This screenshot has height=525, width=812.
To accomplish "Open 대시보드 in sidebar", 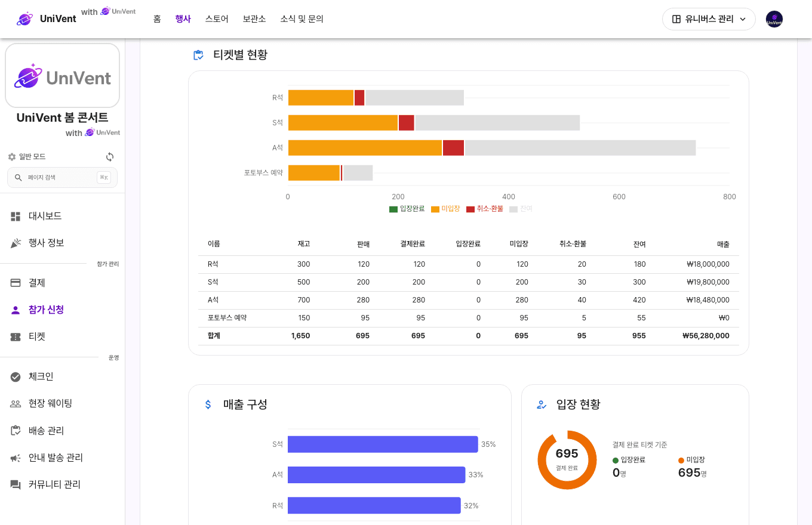I will (45, 216).
